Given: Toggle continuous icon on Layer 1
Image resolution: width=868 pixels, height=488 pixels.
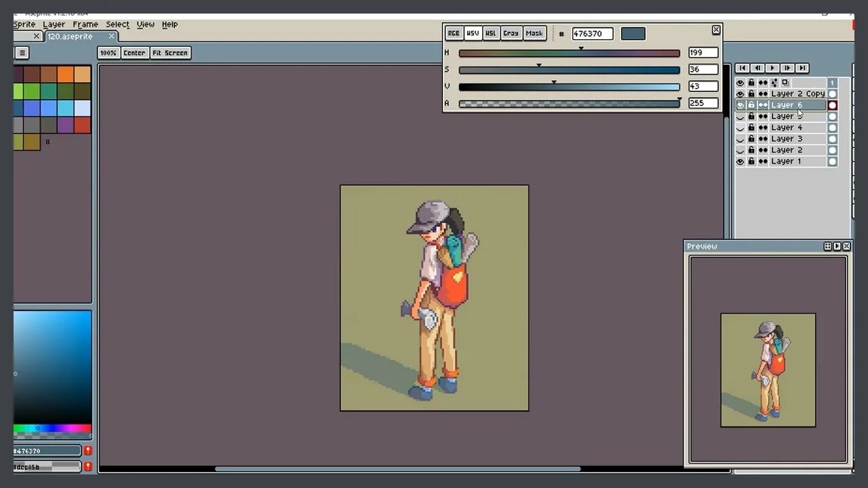Looking at the screenshot, I should point(763,161).
